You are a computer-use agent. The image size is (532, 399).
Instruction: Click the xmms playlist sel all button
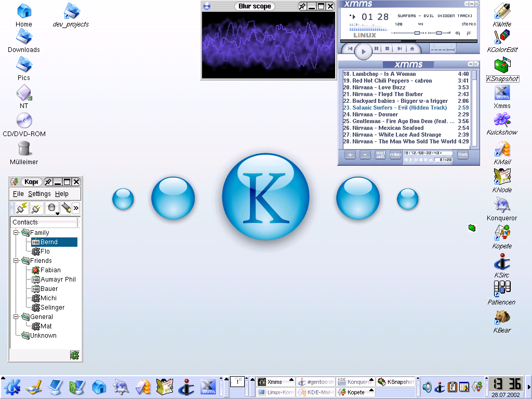coord(380,155)
